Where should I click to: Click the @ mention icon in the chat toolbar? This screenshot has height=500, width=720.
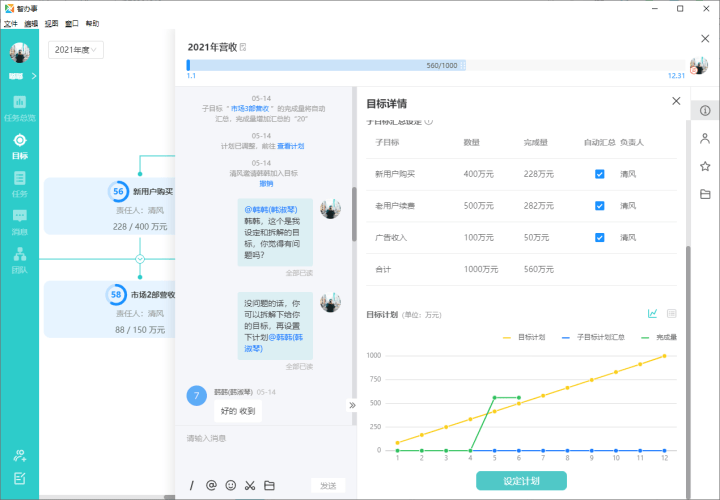point(211,486)
